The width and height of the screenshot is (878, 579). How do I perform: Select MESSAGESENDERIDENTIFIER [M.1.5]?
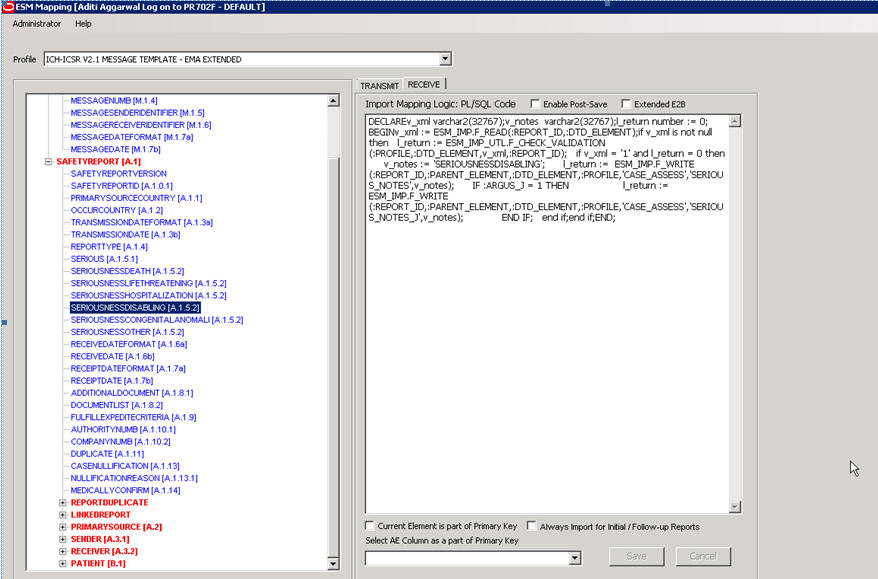click(137, 113)
